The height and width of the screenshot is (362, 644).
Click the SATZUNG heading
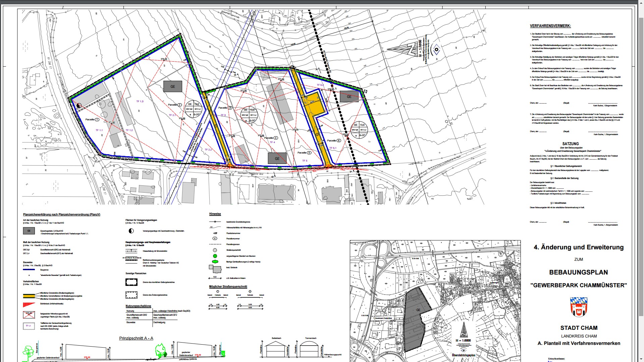coord(570,143)
